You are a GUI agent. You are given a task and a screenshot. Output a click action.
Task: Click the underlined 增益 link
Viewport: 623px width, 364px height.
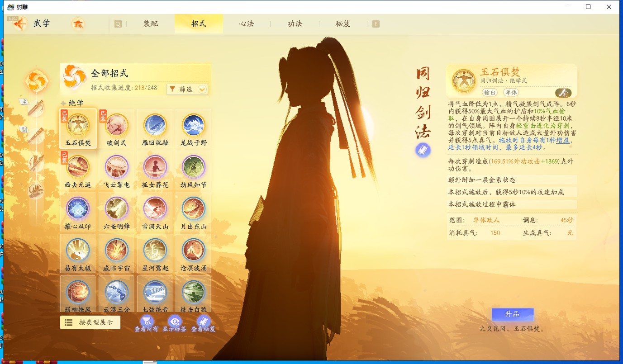563,141
